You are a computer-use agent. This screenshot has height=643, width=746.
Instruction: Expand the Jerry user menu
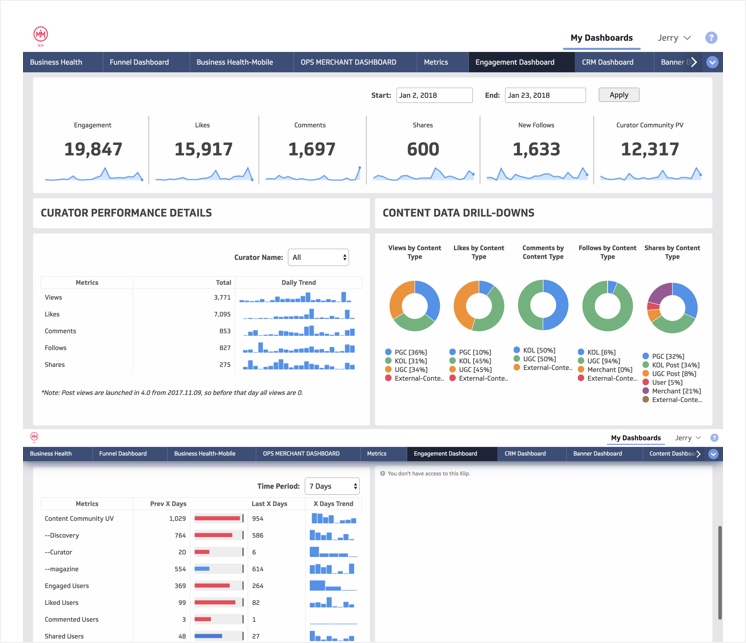[674, 38]
